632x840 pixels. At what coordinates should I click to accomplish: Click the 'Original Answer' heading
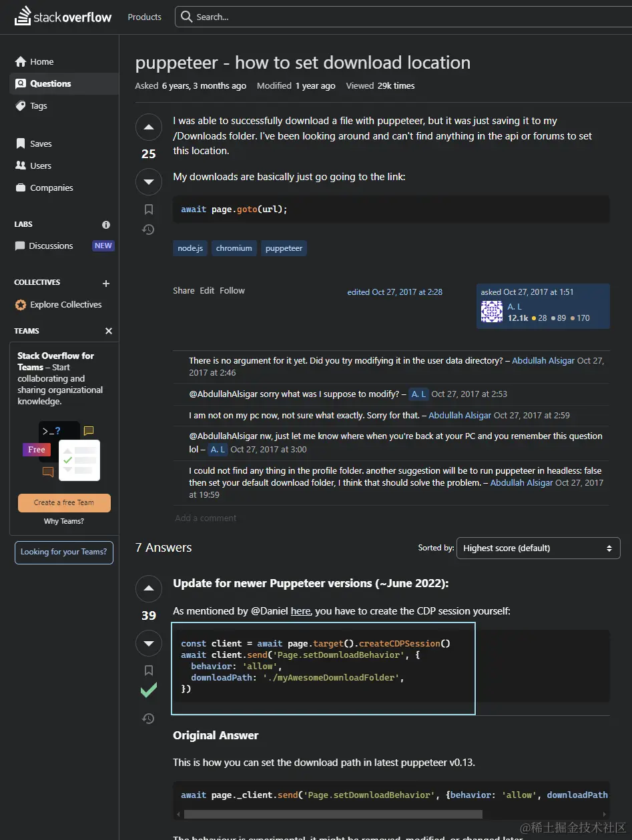[216, 735]
